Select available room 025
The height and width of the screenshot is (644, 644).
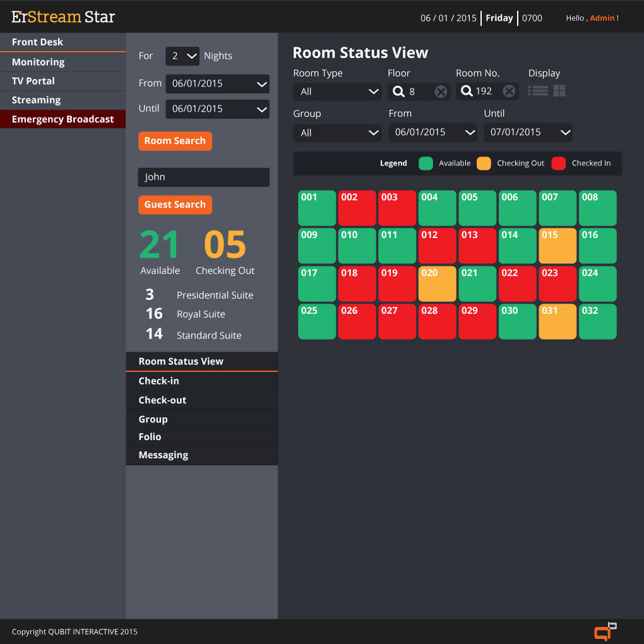tap(317, 321)
